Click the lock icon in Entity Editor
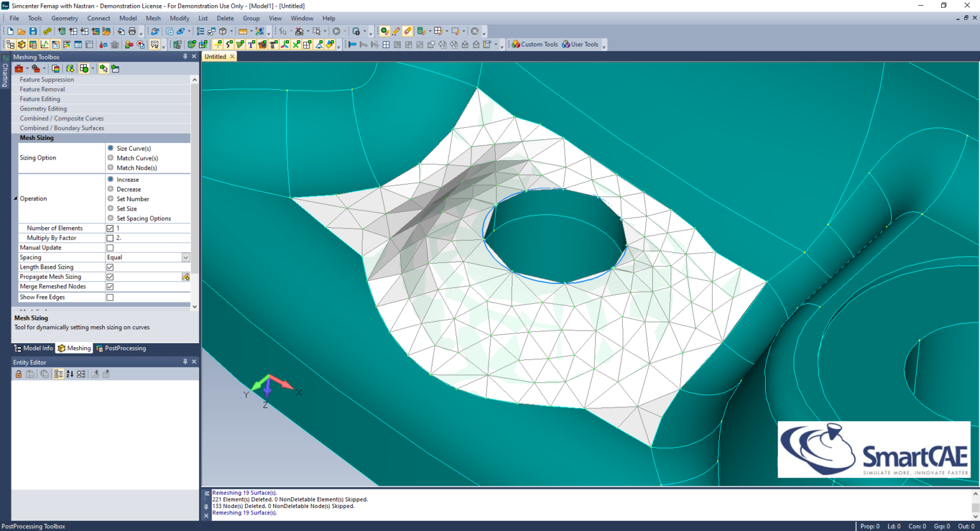The width and height of the screenshot is (980, 531). (19, 374)
